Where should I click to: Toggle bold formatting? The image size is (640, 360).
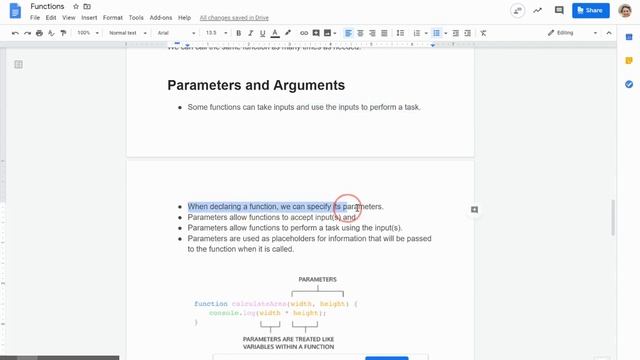[238, 33]
